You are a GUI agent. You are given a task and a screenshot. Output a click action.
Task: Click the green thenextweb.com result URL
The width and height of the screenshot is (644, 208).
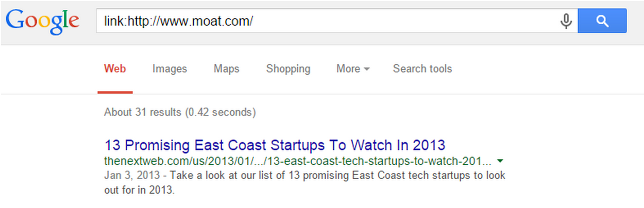pos(298,160)
